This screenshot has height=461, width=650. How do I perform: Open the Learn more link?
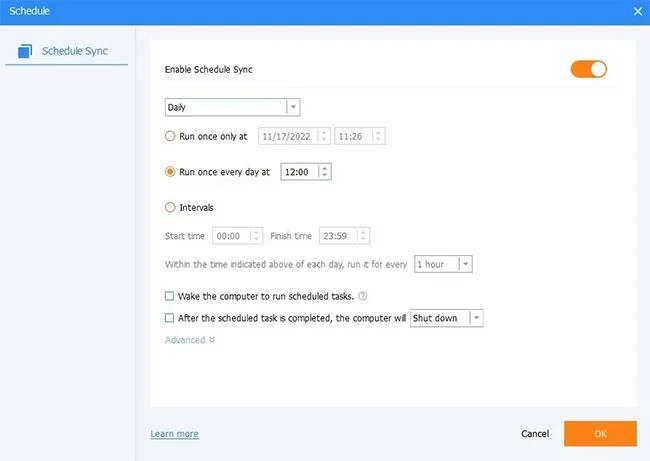tap(174, 434)
